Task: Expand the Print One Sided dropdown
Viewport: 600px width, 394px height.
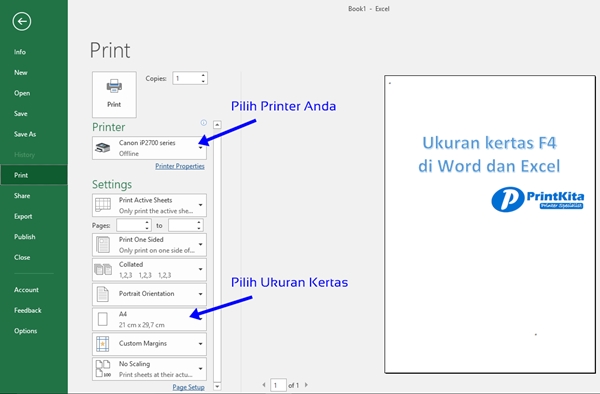Action: pos(149,245)
